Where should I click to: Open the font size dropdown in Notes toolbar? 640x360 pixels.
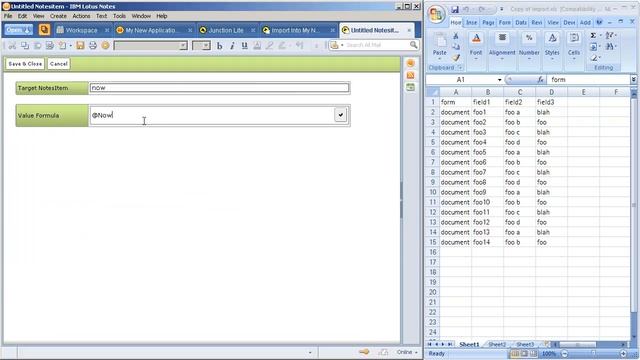point(206,46)
